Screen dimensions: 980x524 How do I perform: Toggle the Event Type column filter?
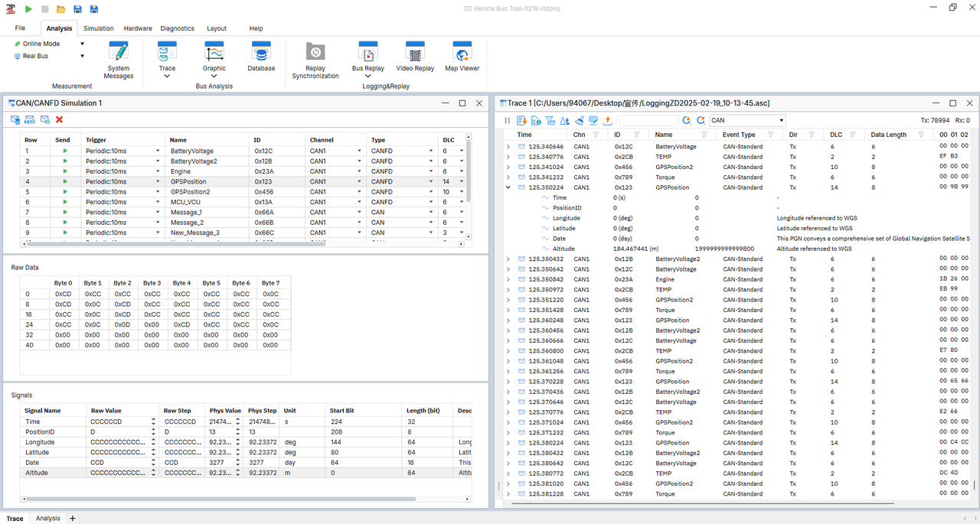(x=772, y=135)
